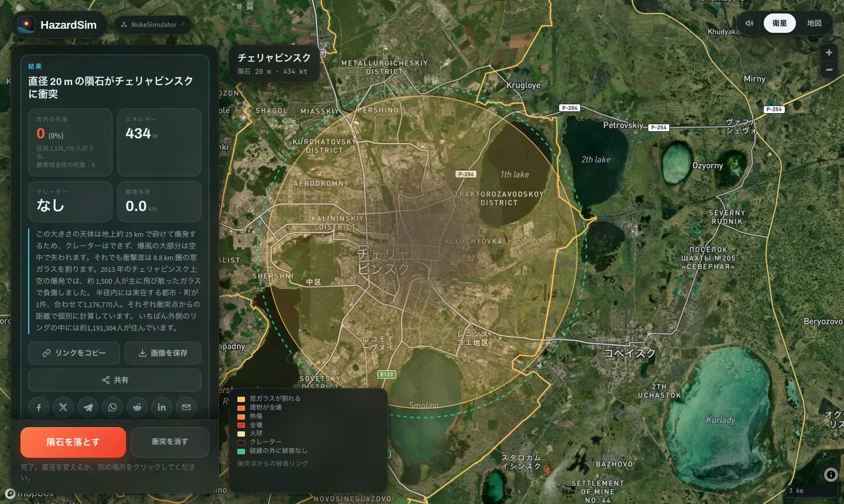This screenshot has width=844, height=504.
Task: Click 衝突を消す clear impact button
Action: 170,442
